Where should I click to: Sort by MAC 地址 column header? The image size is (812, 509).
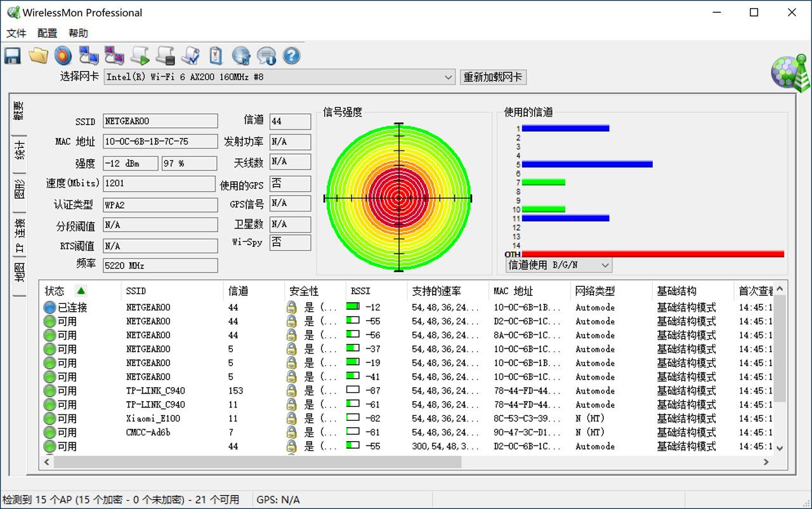[529, 291]
